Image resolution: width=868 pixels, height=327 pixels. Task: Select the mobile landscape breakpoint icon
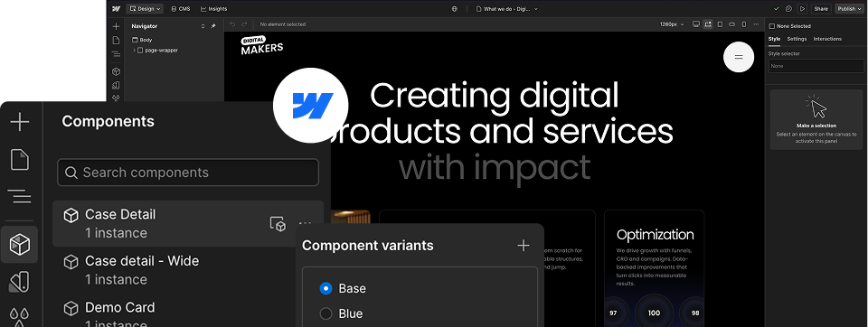pos(731,24)
